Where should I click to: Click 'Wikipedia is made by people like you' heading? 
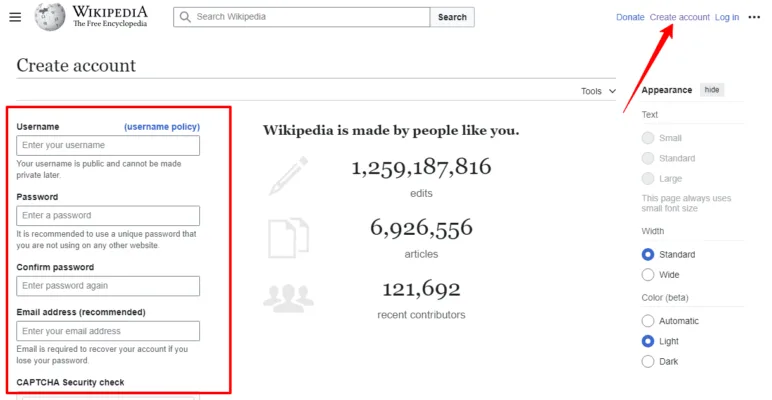[391, 131]
